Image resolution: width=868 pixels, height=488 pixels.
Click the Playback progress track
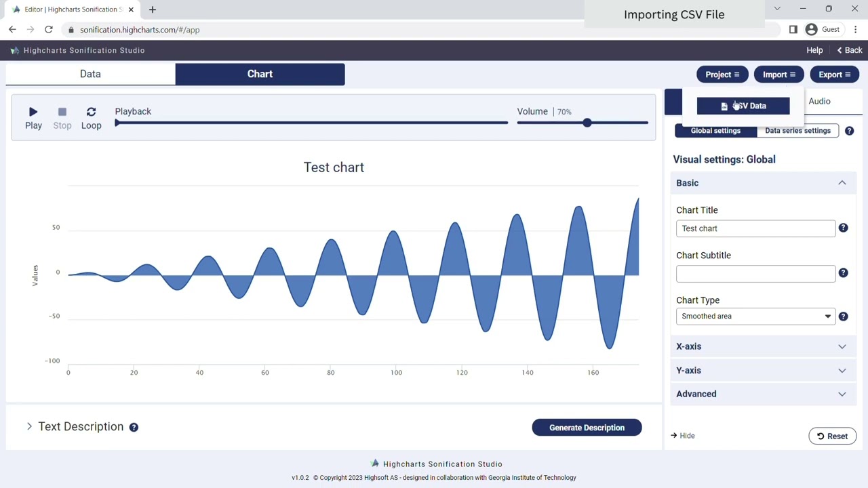[312, 123]
